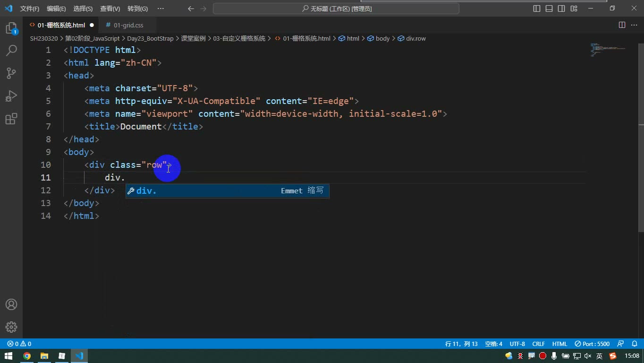
Task: Expand the div.row breadcrumb item
Action: pos(412,38)
